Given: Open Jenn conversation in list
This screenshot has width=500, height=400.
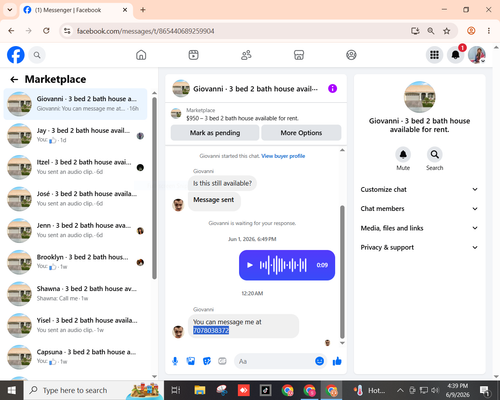Looking at the screenshot, I should pos(75,231).
